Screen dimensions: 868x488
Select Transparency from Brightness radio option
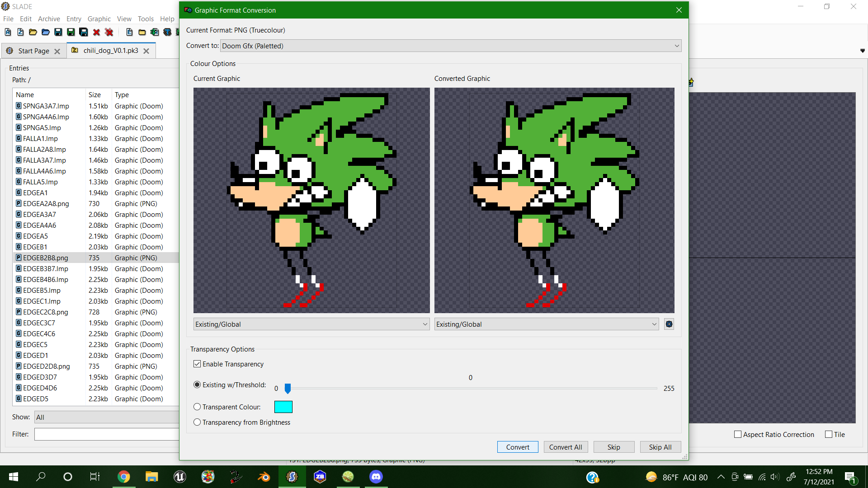coord(197,422)
